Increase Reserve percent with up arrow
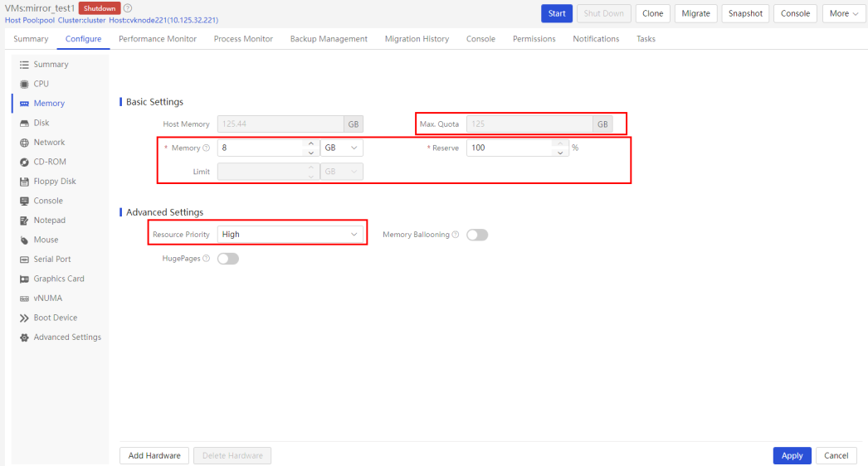This screenshot has width=868, height=466. 560,143
